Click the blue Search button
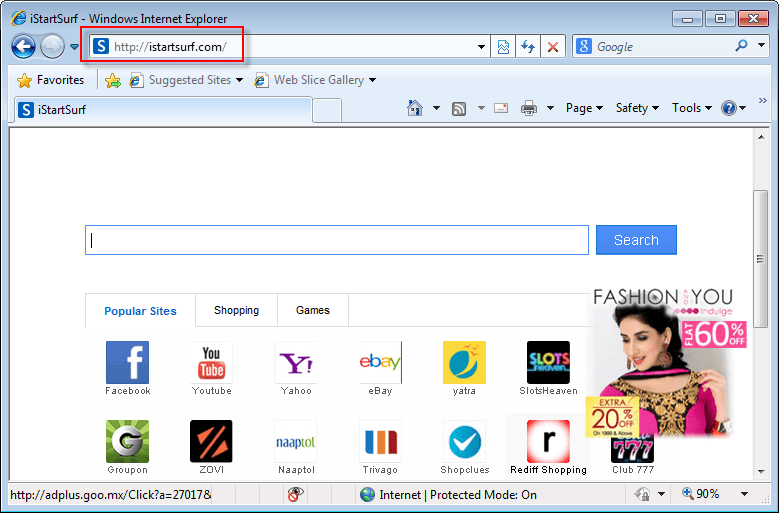Screen dimensions: 779x513 pyautogui.click(x=636, y=240)
